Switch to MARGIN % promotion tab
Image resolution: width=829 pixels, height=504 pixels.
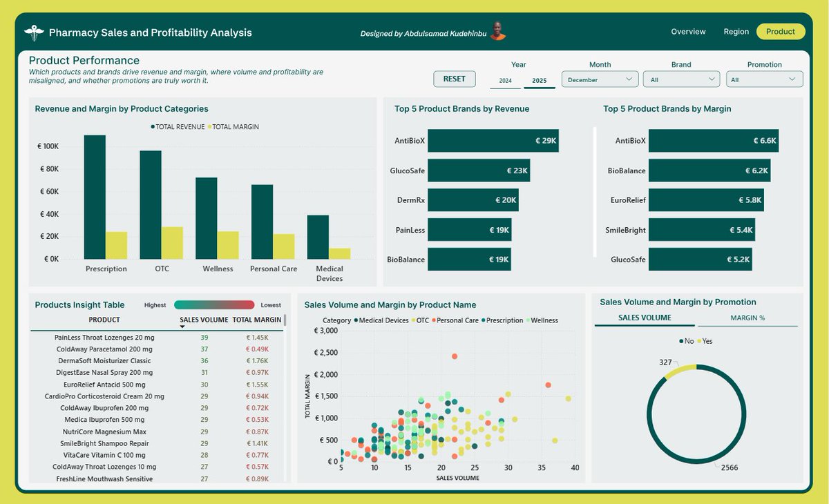click(x=747, y=318)
